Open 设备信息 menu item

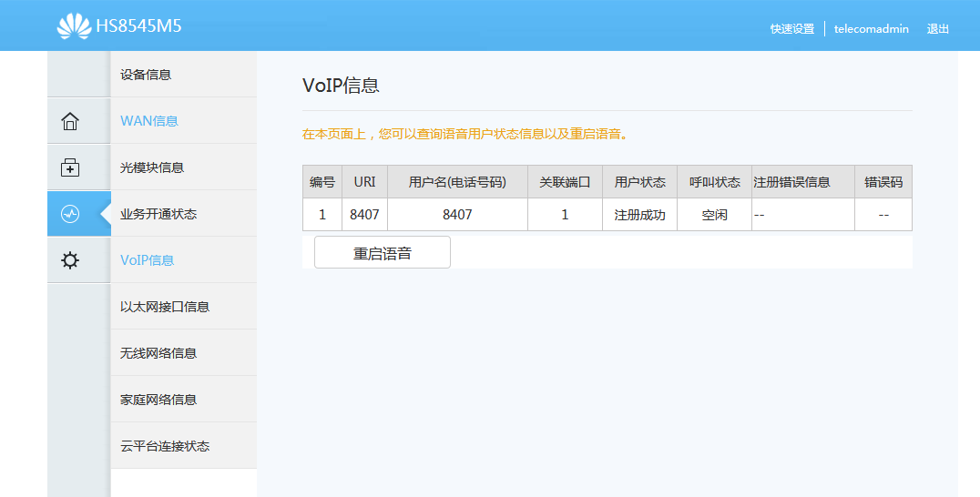[x=146, y=75]
